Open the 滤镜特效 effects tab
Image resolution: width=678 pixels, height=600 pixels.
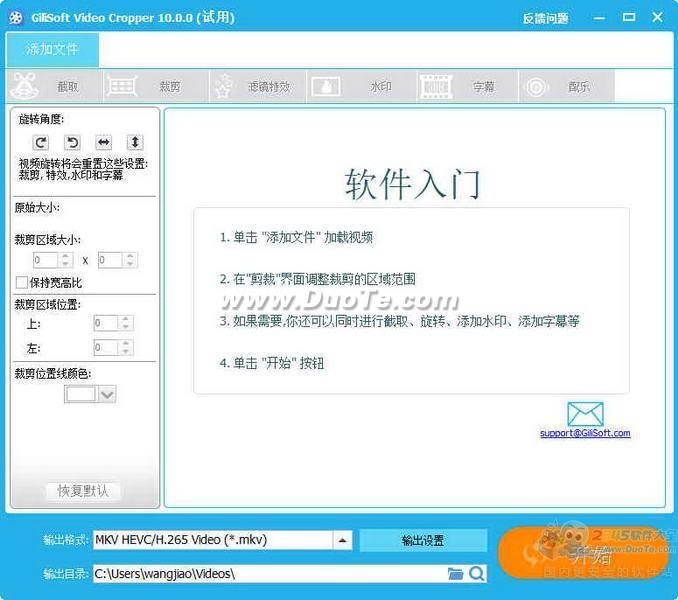(x=258, y=86)
